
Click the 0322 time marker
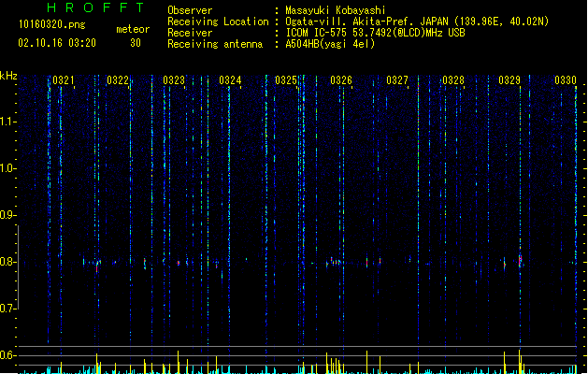(118, 80)
